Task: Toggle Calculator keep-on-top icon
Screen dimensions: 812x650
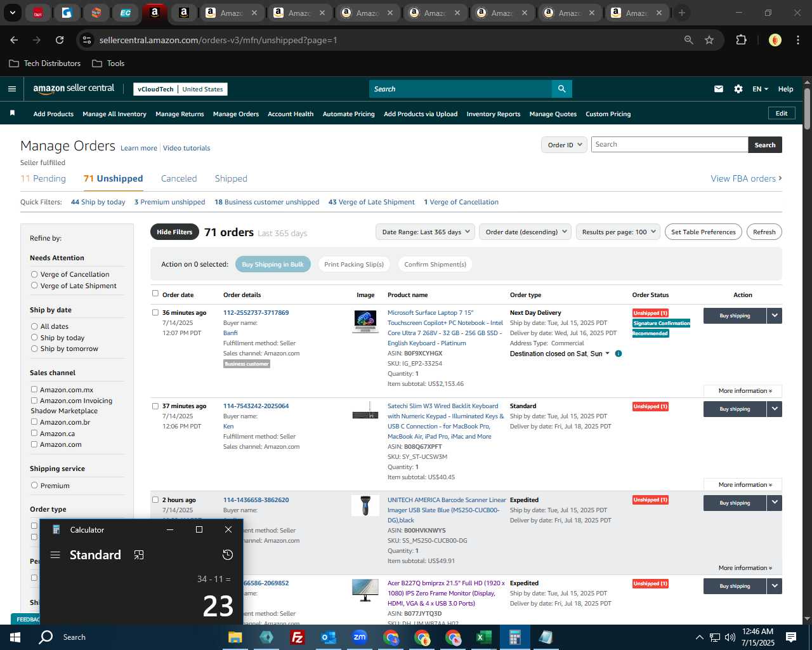Action: pyautogui.click(x=139, y=555)
